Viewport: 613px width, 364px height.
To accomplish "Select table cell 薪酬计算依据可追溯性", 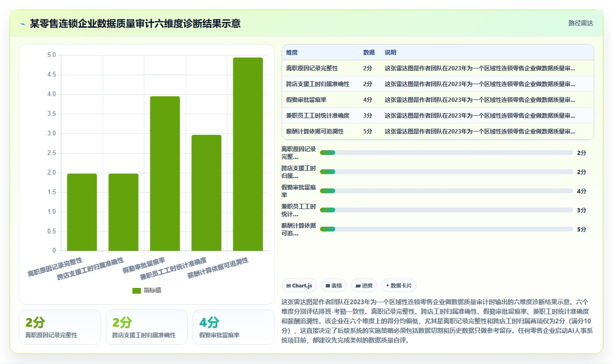I will [315, 132].
